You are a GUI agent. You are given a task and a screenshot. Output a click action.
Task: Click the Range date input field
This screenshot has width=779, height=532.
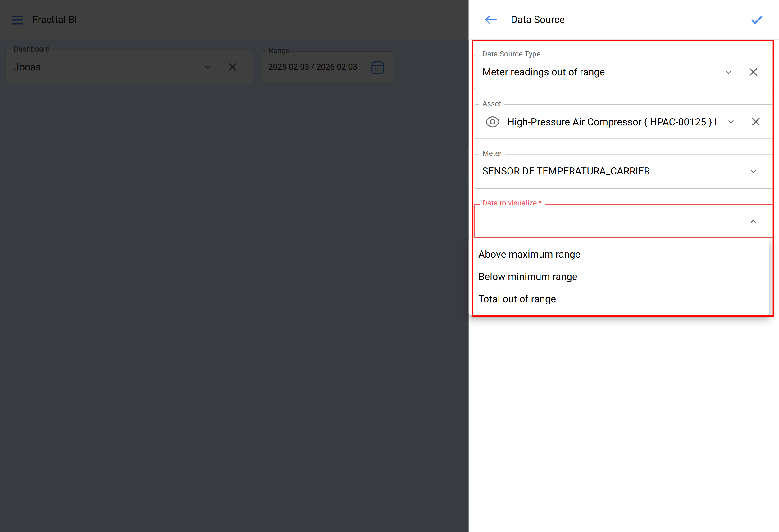[x=312, y=67]
